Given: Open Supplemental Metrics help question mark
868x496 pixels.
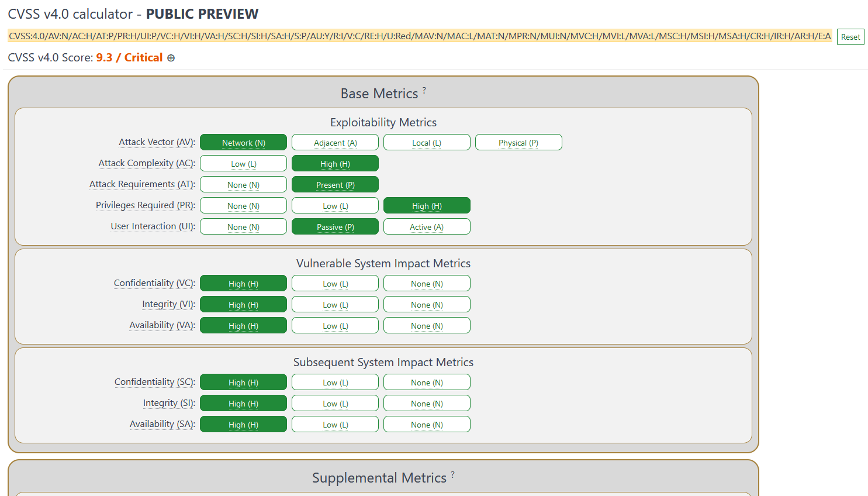Looking at the screenshot, I should click(x=452, y=474).
